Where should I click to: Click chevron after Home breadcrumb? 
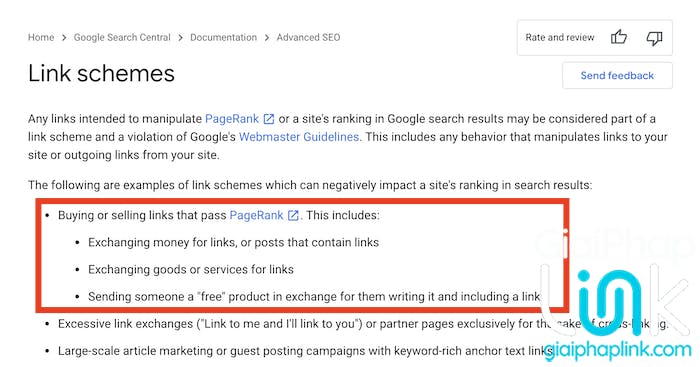pos(64,38)
